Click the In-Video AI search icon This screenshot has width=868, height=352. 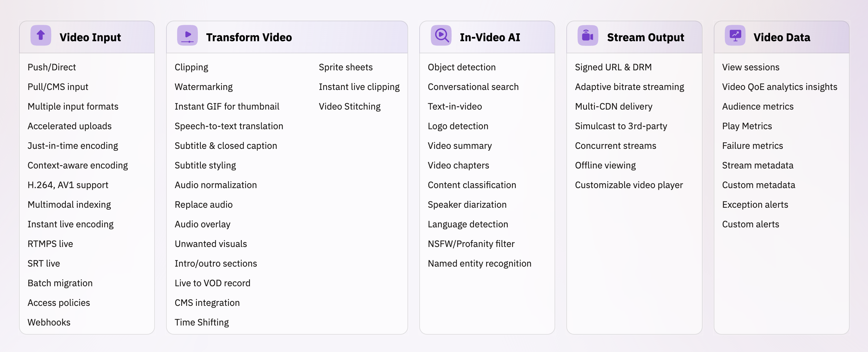tap(441, 35)
